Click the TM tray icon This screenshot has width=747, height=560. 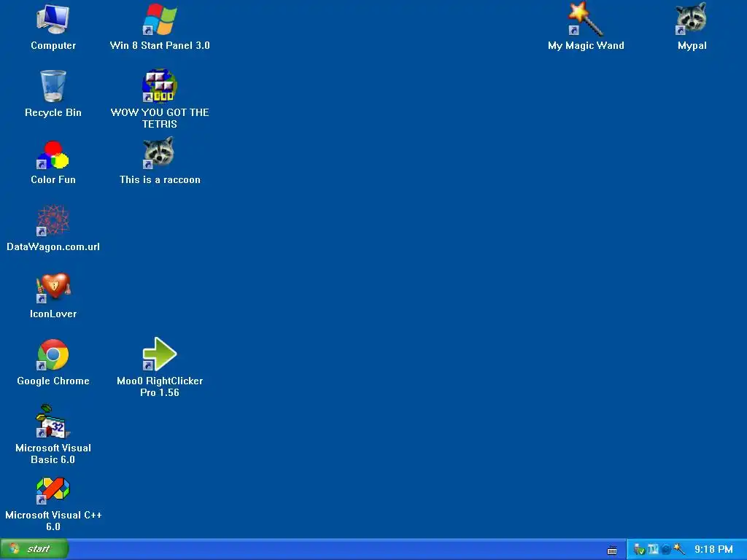click(x=653, y=549)
